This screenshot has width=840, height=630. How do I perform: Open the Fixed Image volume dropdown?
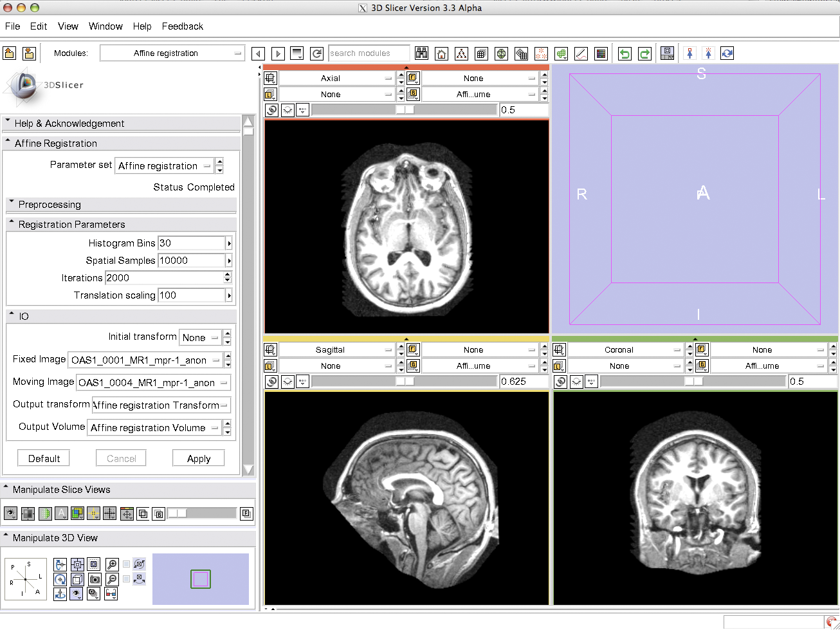[x=145, y=360]
